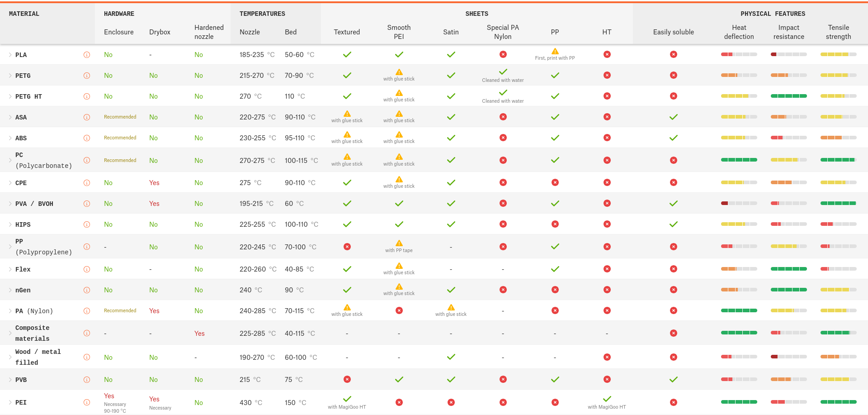The height and width of the screenshot is (415, 868).
Task: Click the info icon beside PLA
Action: [x=87, y=55]
